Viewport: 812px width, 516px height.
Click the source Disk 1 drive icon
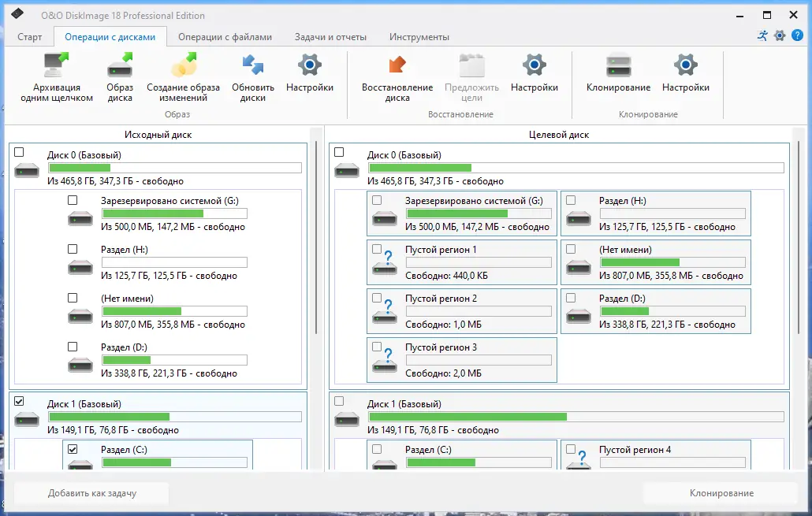coord(27,419)
